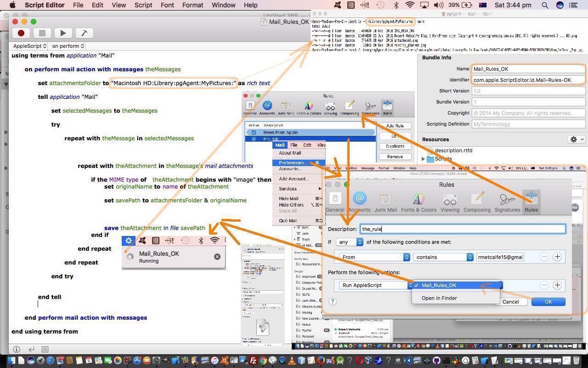Compile the script with the hammer icon
The width and height of the screenshot is (588, 368).
pyautogui.click(x=84, y=33)
